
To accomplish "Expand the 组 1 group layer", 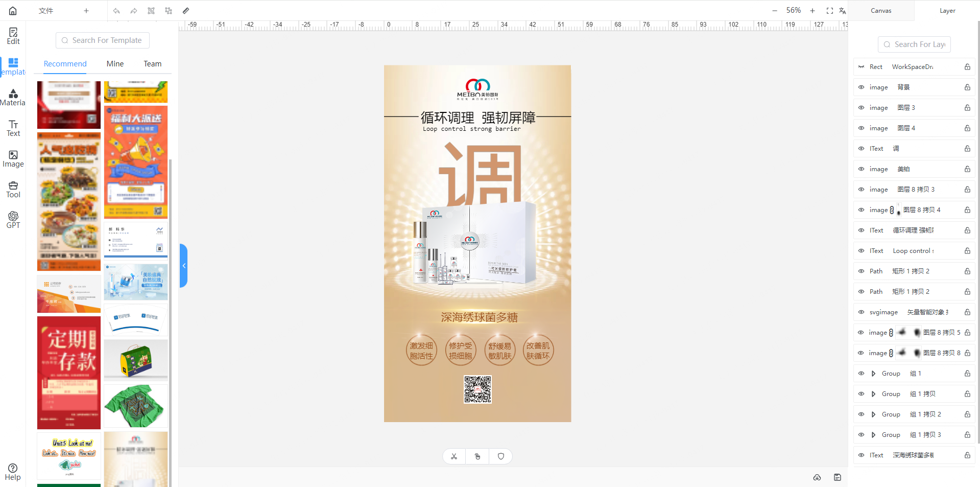I will [x=873, y=374].
